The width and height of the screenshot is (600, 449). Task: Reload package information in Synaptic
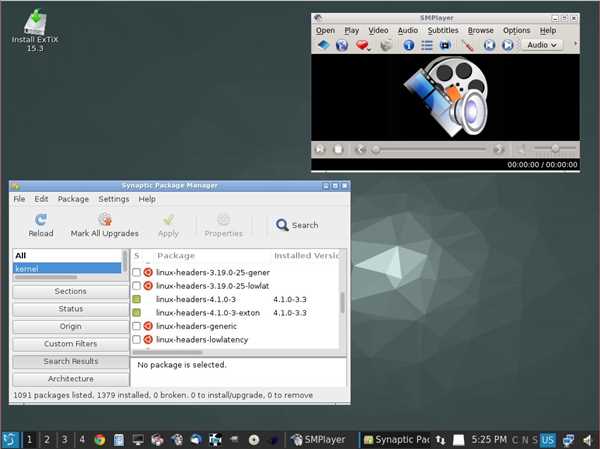[x=41, y=225]
